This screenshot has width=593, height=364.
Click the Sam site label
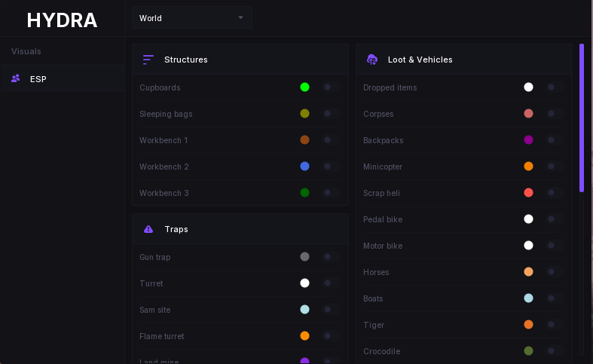tap(154, 310)
